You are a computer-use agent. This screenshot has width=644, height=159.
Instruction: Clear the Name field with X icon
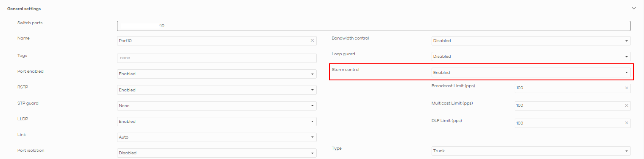point(312,41)
